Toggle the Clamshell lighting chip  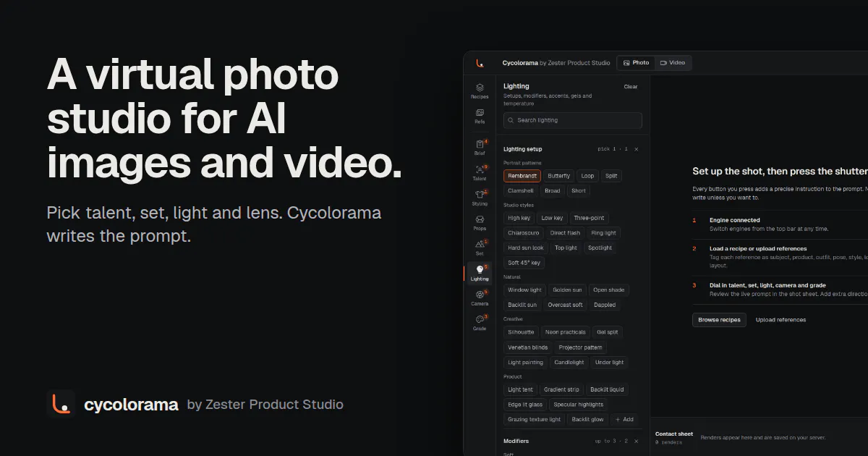(521, 191)
